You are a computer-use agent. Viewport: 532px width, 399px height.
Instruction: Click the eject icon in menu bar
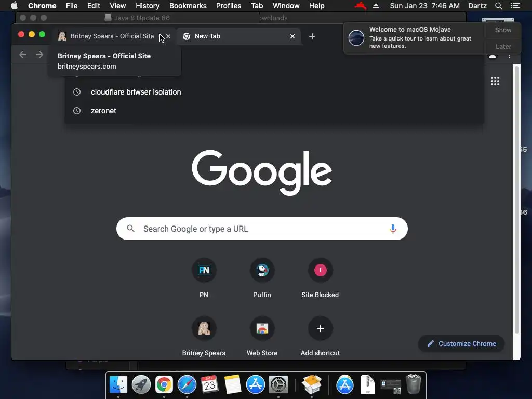376,6
